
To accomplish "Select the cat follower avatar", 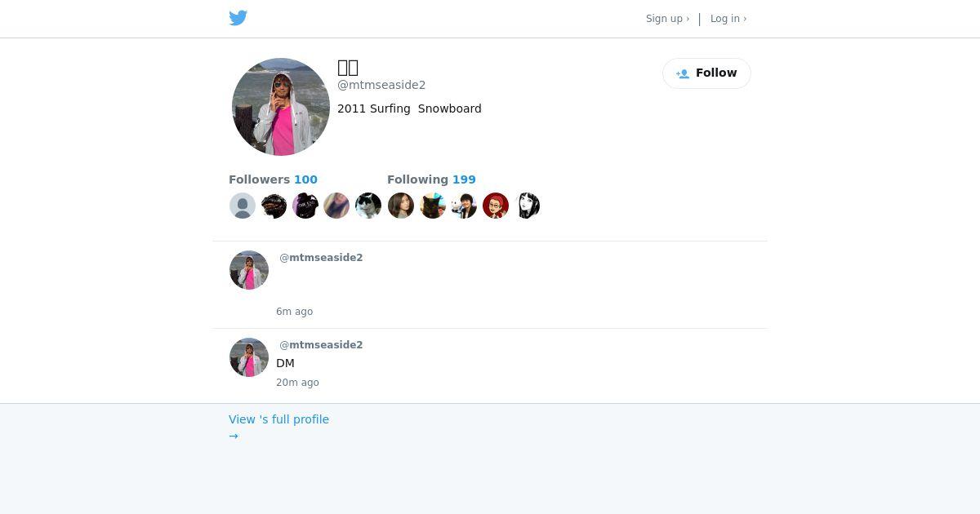I will tap(368, 206).
